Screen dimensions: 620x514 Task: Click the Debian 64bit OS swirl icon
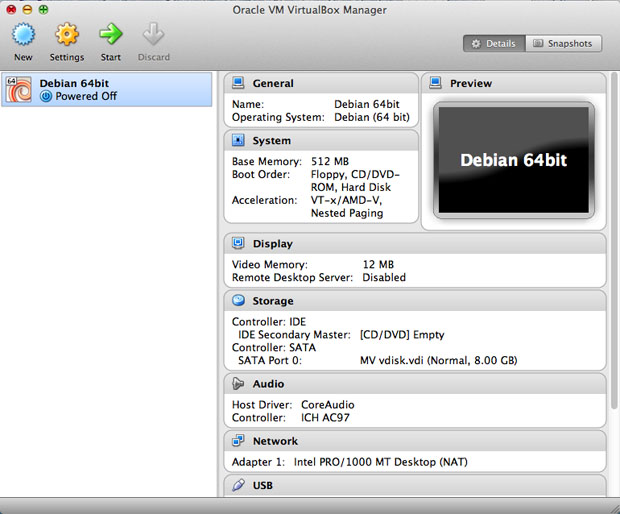[x=19, y=89]
